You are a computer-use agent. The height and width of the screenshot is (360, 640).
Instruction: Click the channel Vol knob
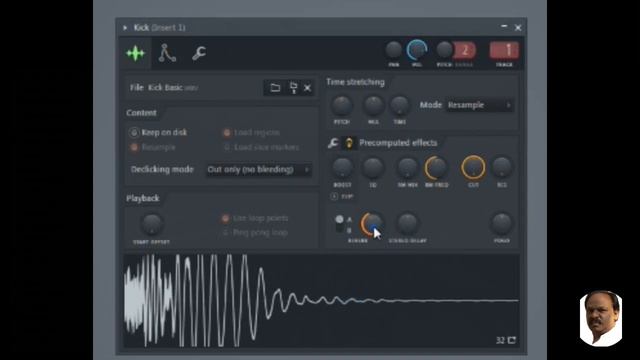point(417,50)
